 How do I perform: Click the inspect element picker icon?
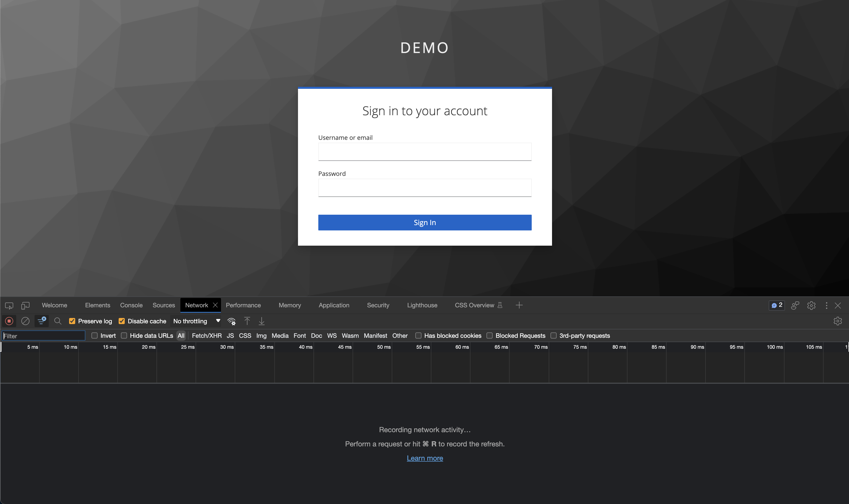point(9,305)
